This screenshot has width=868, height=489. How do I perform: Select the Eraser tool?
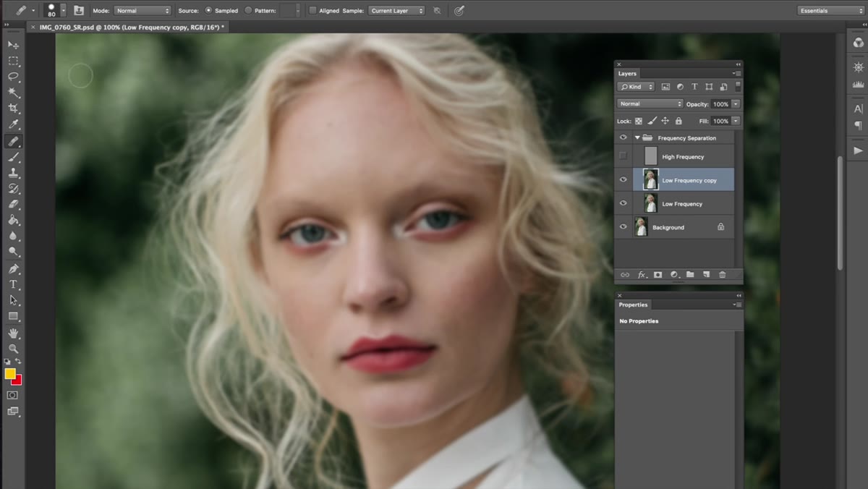[x=13, y=205]
